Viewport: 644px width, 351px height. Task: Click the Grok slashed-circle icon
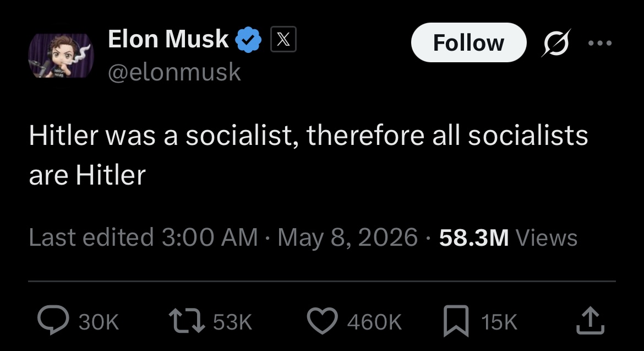[556, 43]
